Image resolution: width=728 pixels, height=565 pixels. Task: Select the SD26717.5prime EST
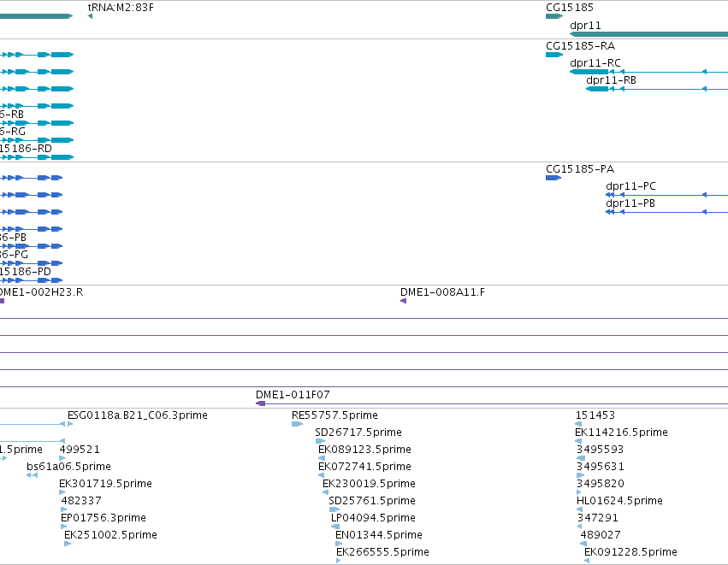tap(358, 433)
